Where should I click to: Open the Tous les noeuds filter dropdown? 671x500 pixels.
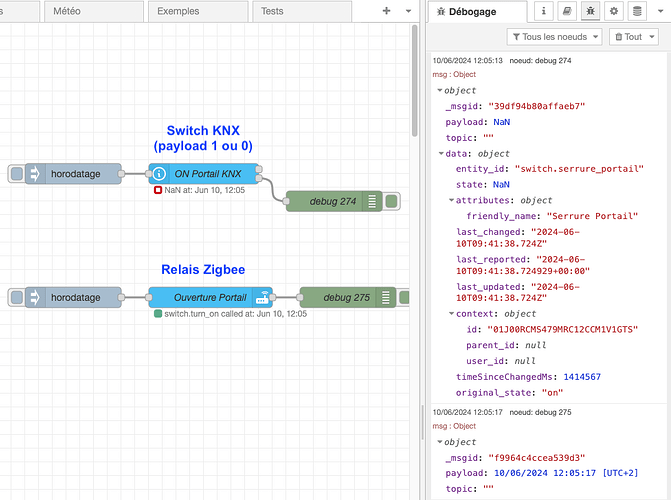pos(554,37)
